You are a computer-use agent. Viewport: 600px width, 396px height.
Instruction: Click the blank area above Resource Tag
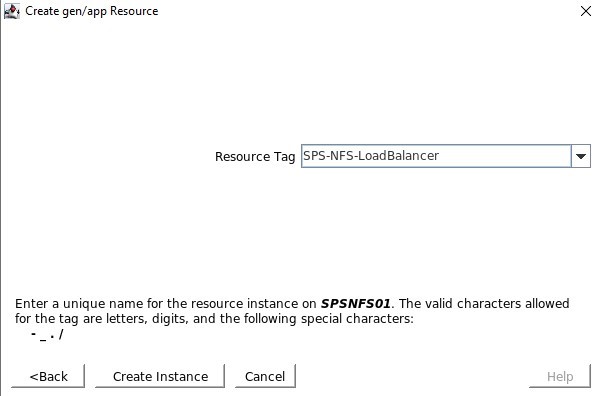point(298,82)
